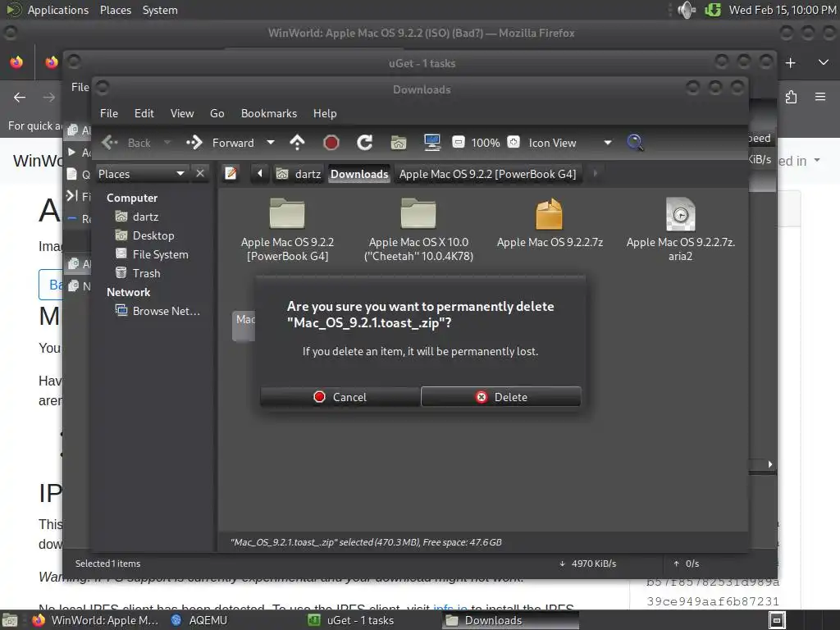Open the Places menu in top panel
The image size is (840, 630).
(x=115, y=10)
